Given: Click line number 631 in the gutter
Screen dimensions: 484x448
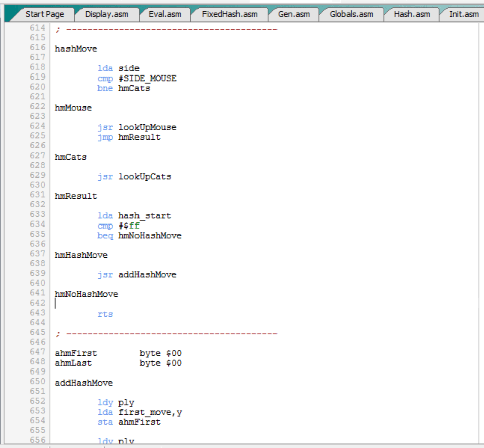Looking at the screenshot, I should [37, 195].
